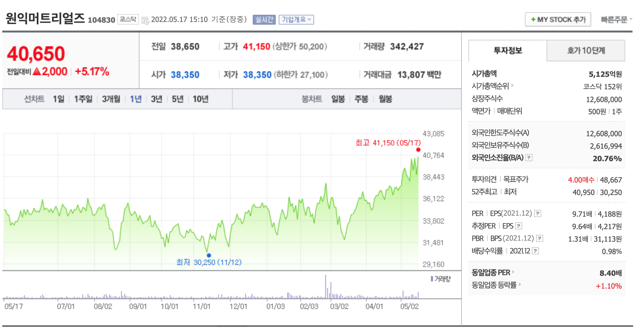Image resolution: width=644 pixels, height=327 pixels.
Task: Click the current price 40,650
Action: pos(36,54)
